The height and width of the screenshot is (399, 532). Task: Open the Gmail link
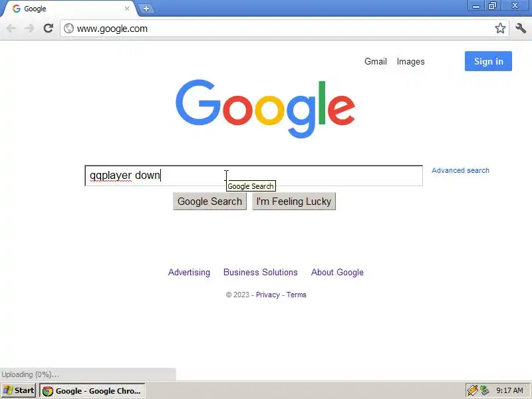(x=376, y=61)
